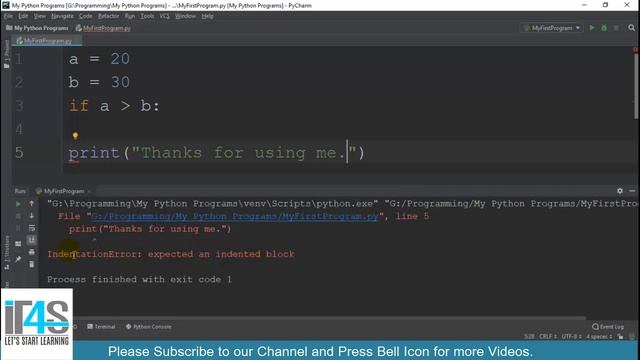Open the Tools menu
Viewport: 640px width, 360px height.
(147, 16)
